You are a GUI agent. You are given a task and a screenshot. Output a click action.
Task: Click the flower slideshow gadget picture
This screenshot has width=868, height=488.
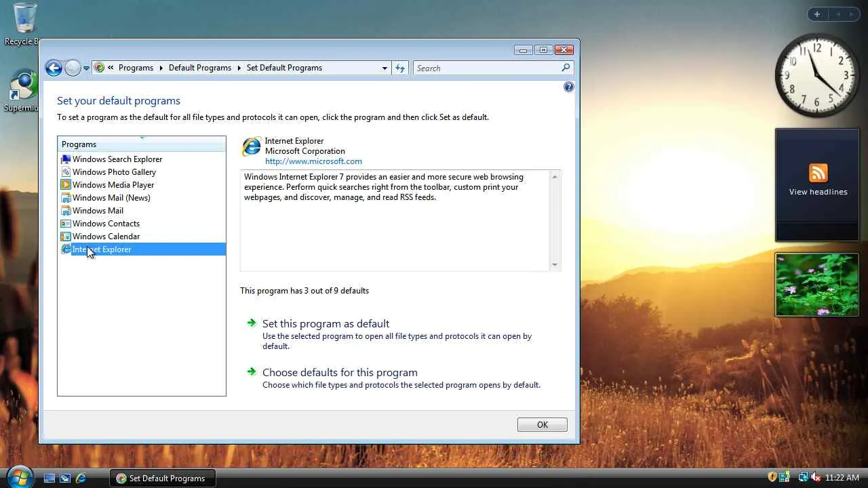(817, 285)
